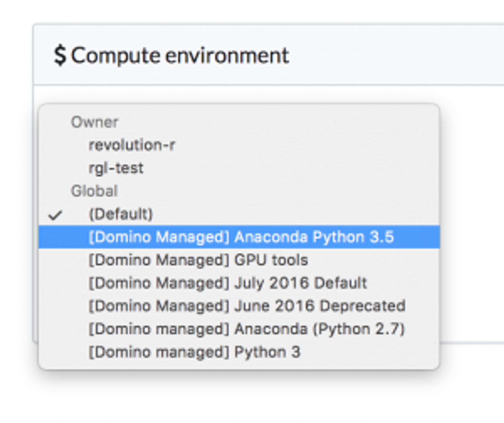Pick Anaconda Python 3.5 highlighted option
Viewport: 504px width, 423px height.
click(x=241, y=237)
